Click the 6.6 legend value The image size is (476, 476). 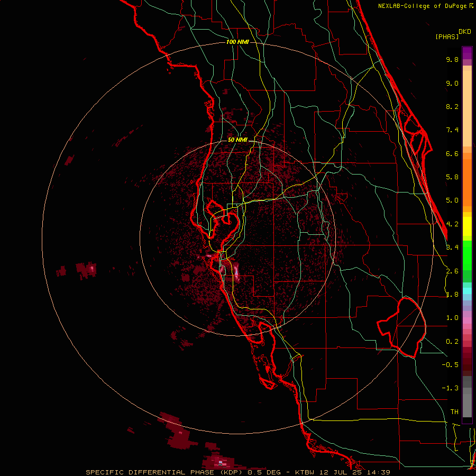tap(452, 153)
